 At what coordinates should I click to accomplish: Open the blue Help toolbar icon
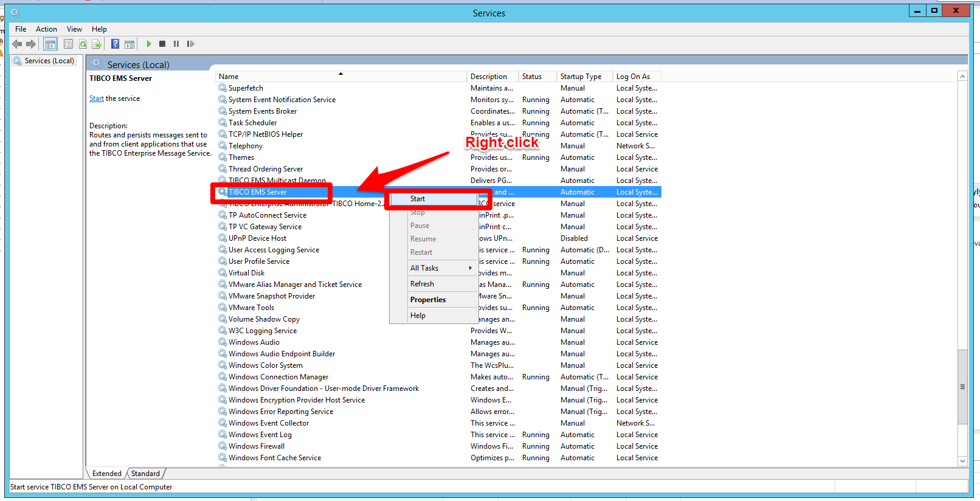click(115, 44)
